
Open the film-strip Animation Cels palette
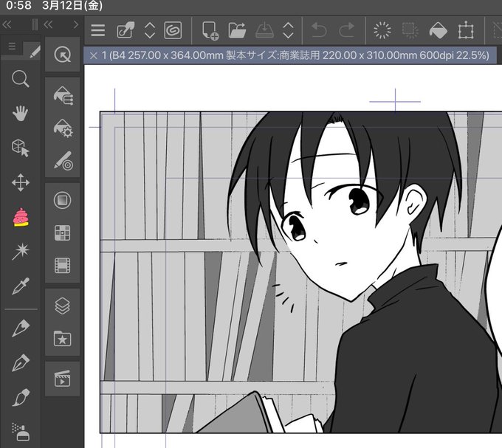point(63,265)
